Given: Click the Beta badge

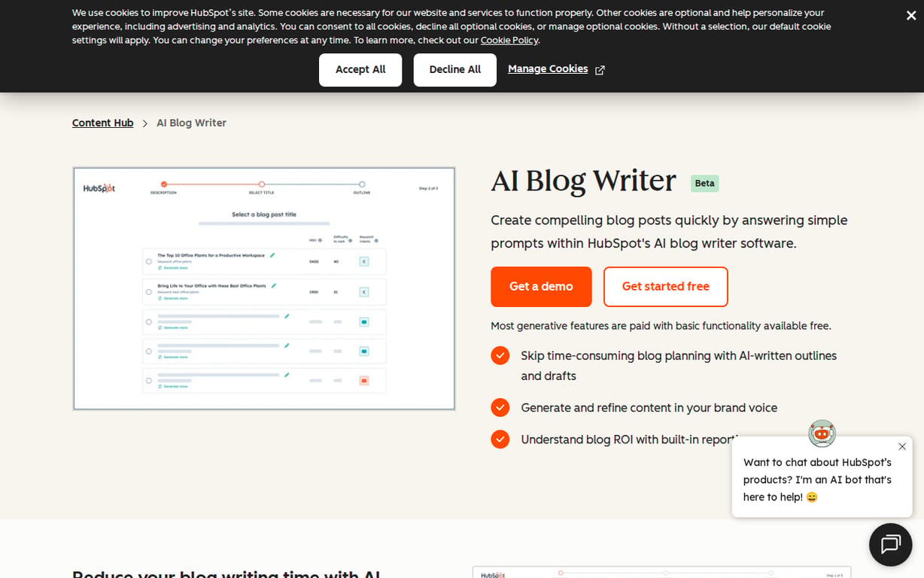Looking at the screenshot, I should (x=705, y=184).
